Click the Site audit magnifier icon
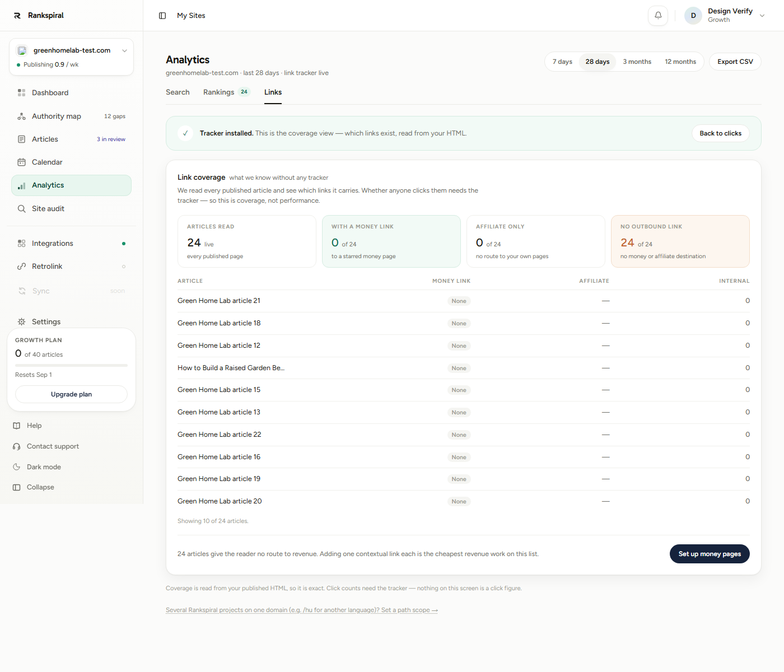 click(x=21, y=209)
